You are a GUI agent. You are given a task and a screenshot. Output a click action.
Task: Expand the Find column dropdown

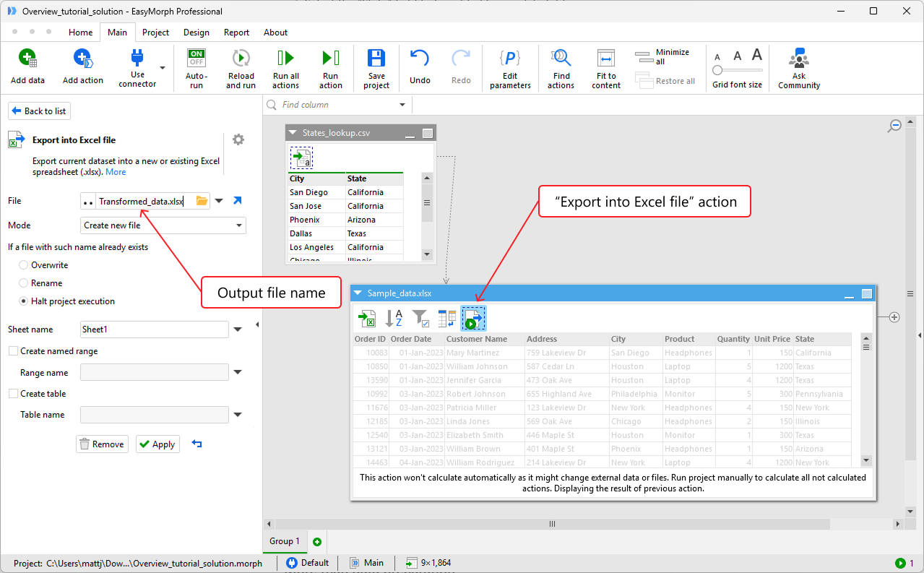click(x=402, y=105)
